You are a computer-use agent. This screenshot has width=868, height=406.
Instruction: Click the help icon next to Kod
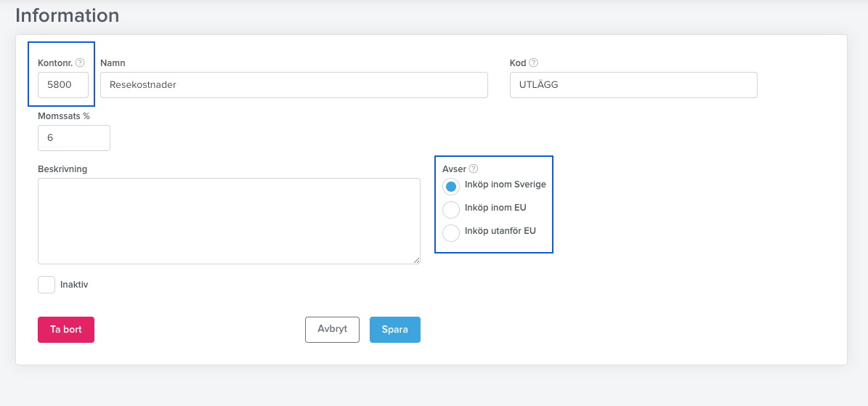[534, 62]
